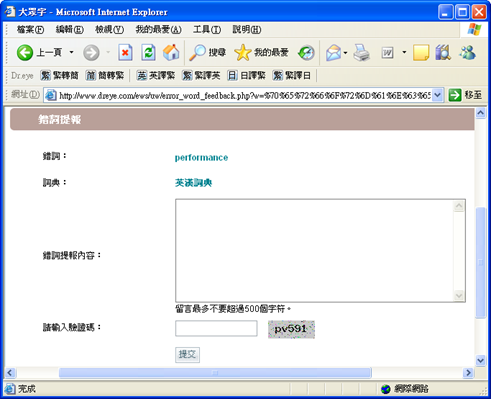Open the Research books icon
The height and width of the screenshot is (399, 491).
point(443,53)
